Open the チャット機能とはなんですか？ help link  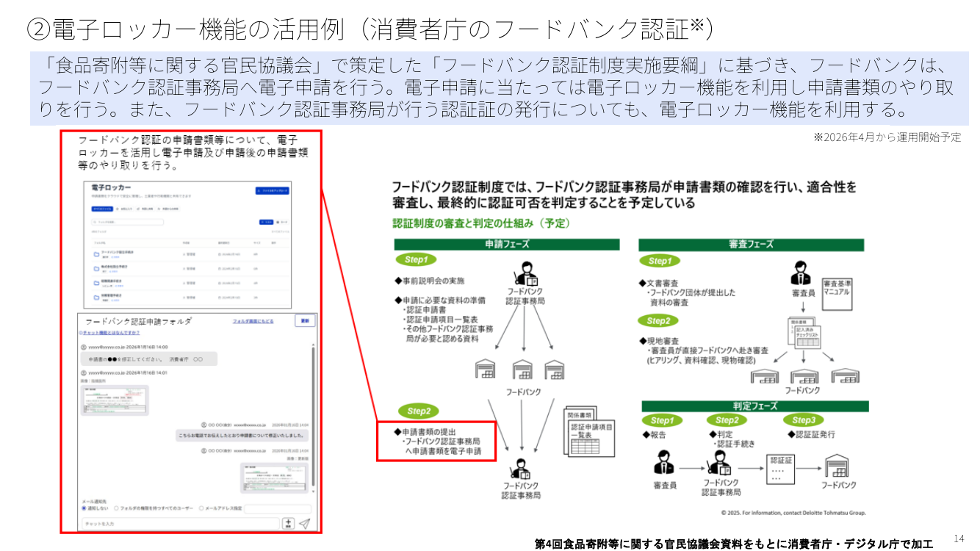tap(109, 333)
